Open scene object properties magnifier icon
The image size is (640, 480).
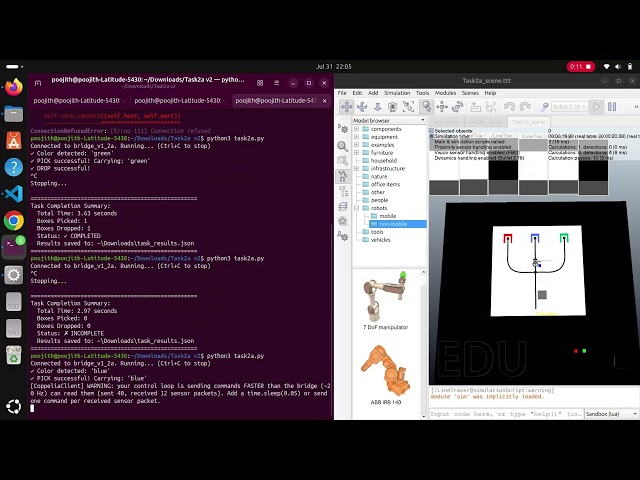point(343,146)
